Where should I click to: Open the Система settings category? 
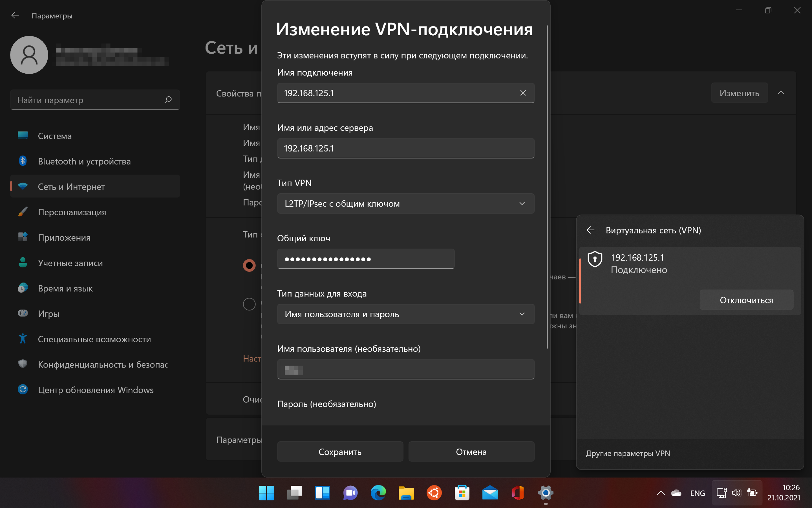tap(95, 136)
